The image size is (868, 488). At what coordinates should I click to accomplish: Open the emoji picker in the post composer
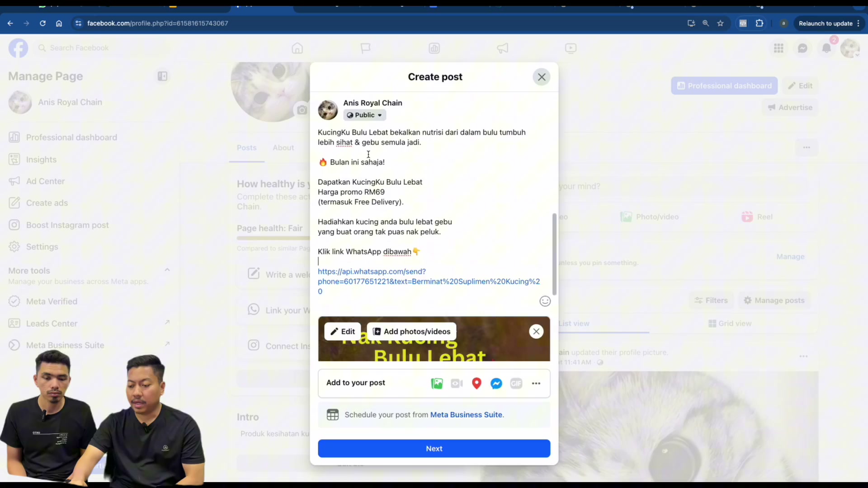(x=545, y=301)
